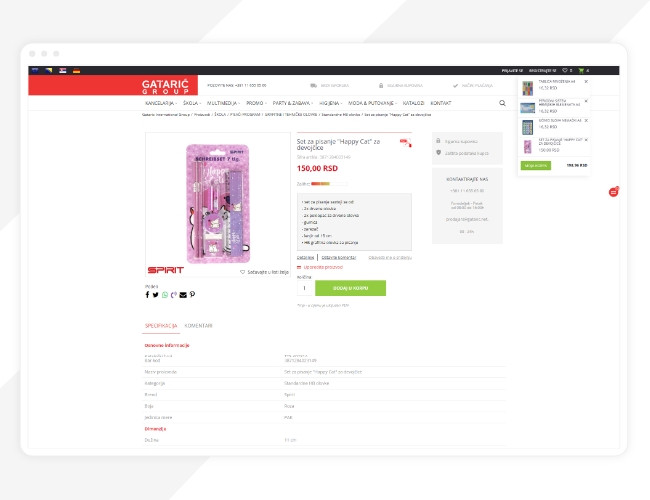The width and height of the screenshot is (650, 500).
Task: Select the first blue flag language icon
Action: [35, 70]
